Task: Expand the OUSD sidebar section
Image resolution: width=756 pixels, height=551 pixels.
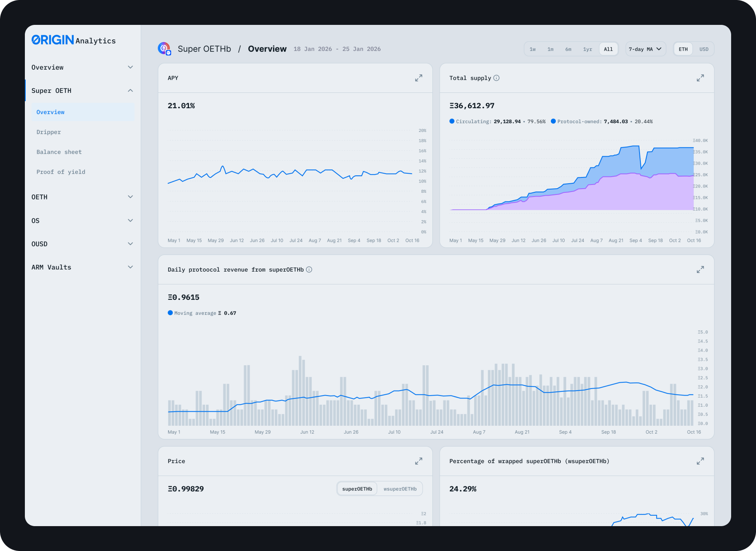Action: [x=82, y=244]
